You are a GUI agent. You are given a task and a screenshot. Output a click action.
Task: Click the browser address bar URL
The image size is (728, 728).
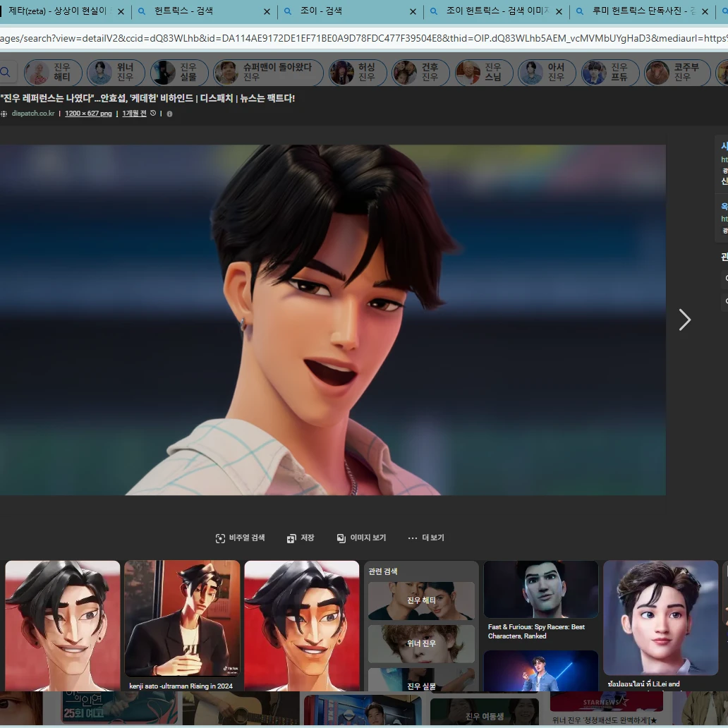pos(364,38)
